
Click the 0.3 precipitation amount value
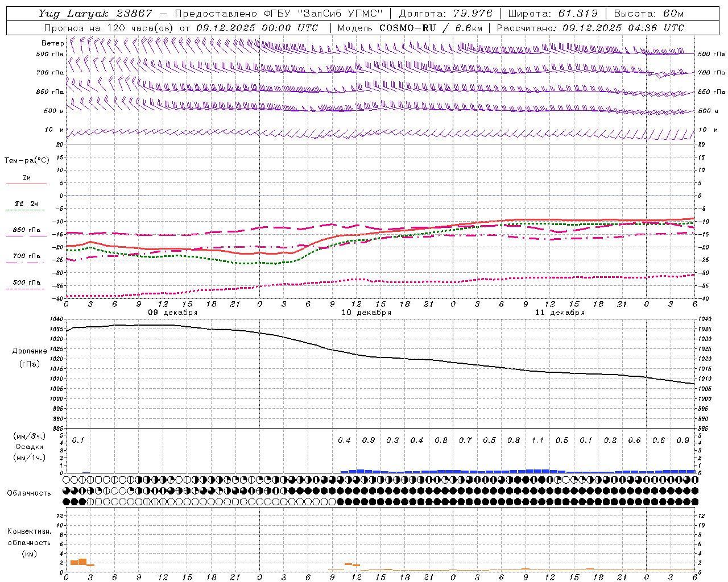(392, 440)
